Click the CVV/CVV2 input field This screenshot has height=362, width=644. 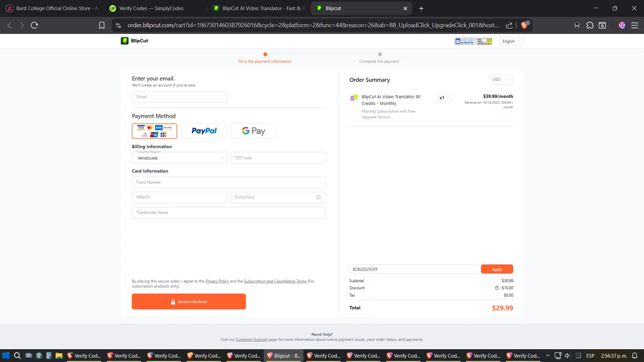(278, 197)
